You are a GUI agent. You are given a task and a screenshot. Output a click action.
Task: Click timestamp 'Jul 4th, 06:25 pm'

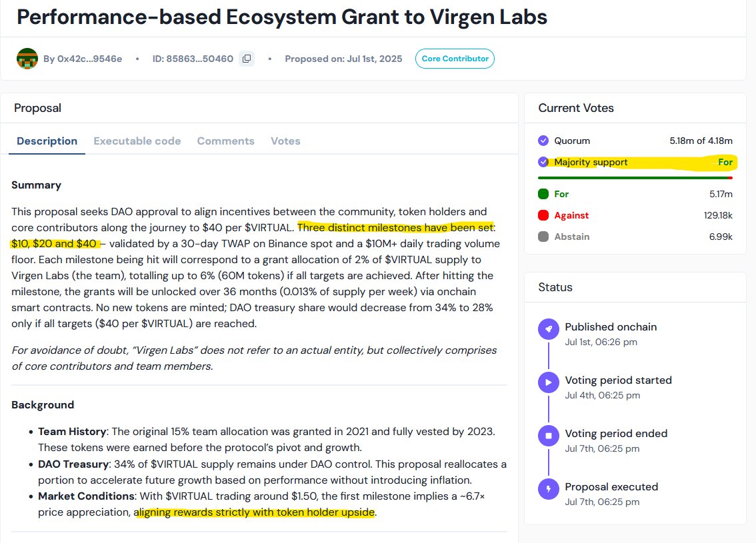coord(603,396)
